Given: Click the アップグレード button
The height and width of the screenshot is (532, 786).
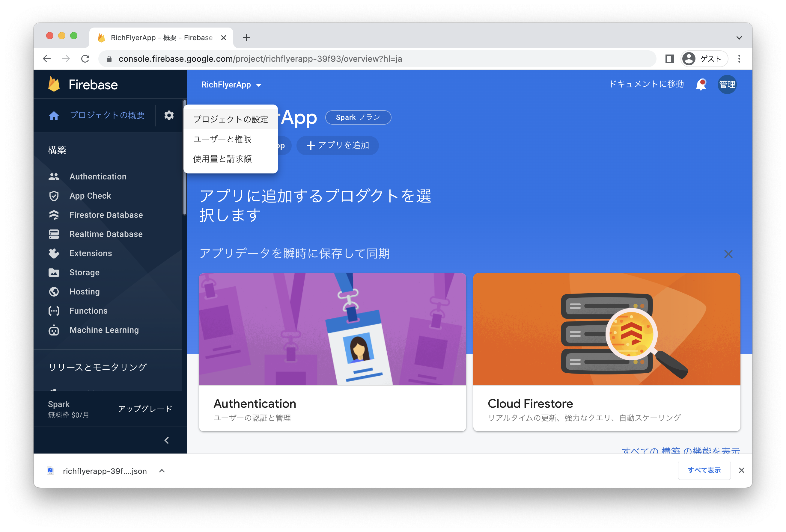Looking at the screenshot, I should (x=145, y=409).
